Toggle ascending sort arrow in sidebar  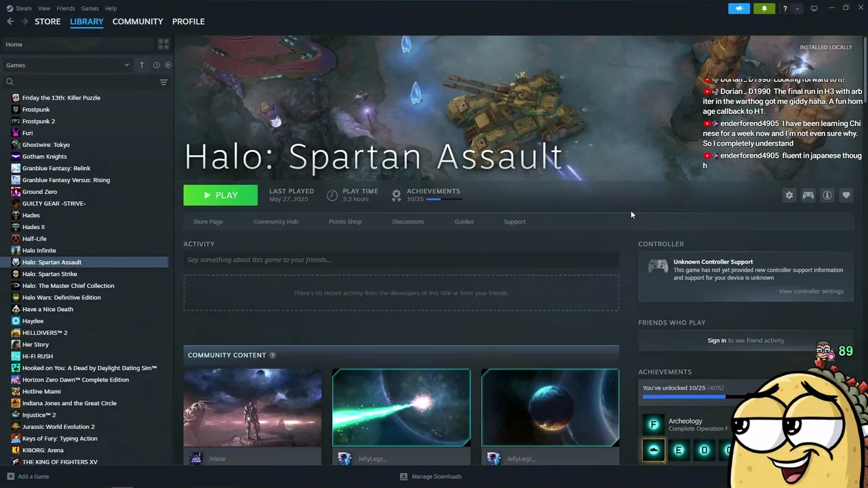click(142, 65)
